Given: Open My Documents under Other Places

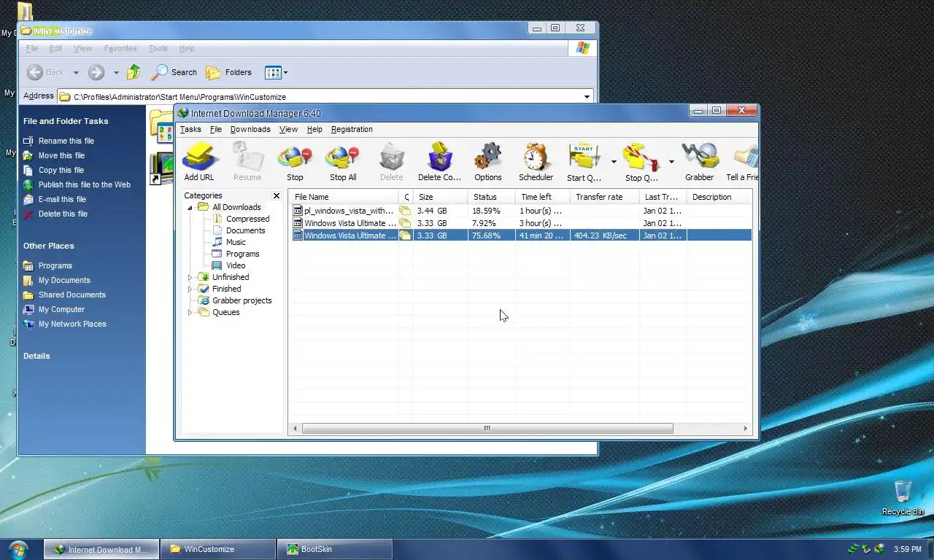Looking at the screenshot, I should (x=64, y=280).
